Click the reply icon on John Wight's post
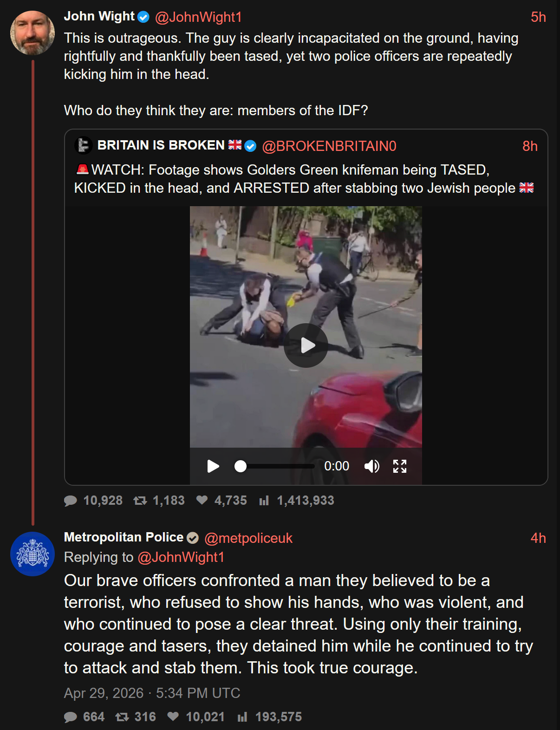 tap(71, 501)
